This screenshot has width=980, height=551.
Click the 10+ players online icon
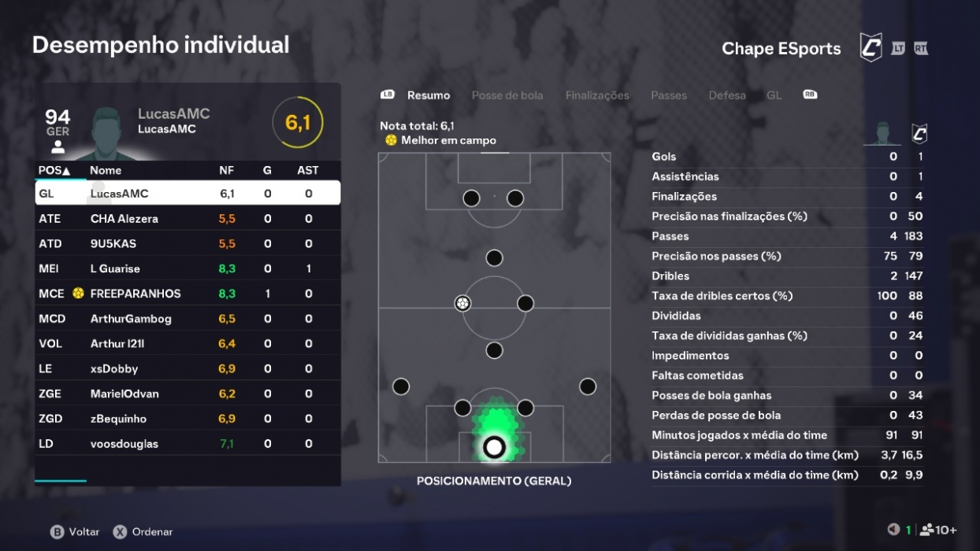(x=925, y=531)
